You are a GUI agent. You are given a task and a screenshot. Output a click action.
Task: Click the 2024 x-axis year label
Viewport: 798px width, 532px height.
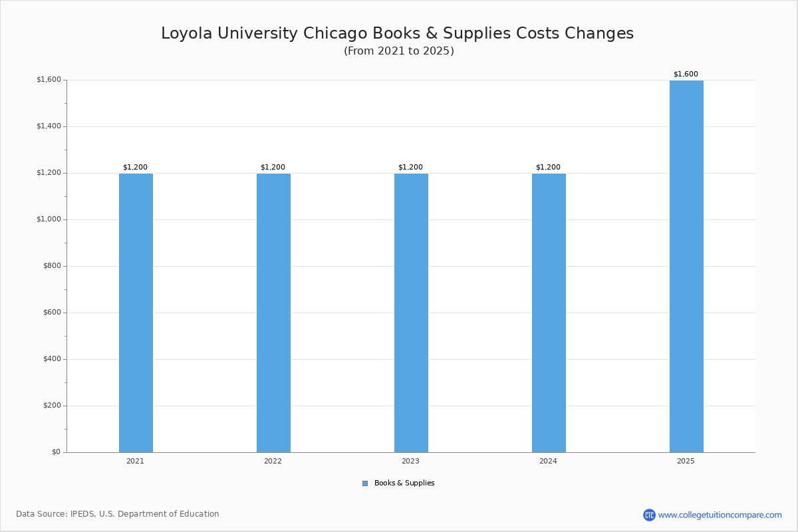[x=548, y=461]
